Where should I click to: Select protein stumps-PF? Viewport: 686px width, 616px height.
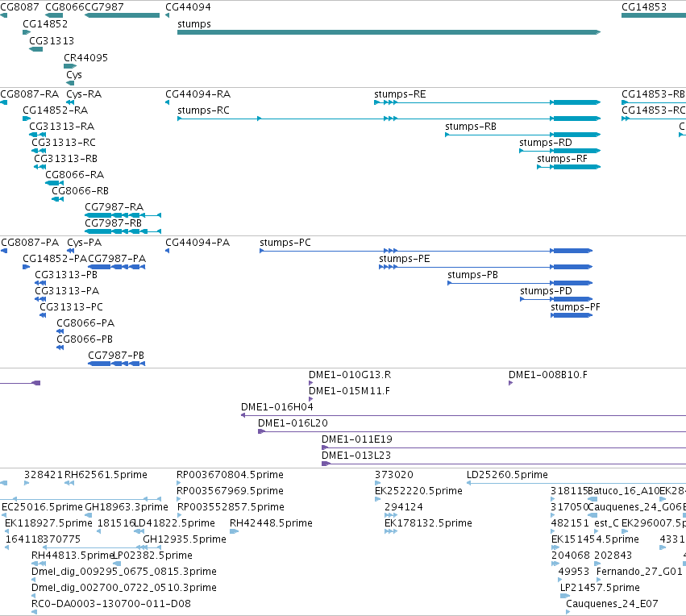(x=572, y=315)
